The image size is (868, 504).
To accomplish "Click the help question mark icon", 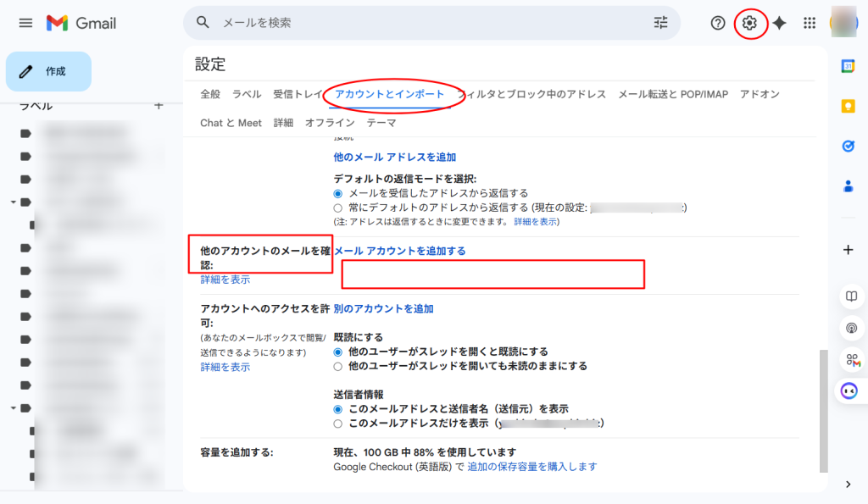I will pos(718,23).
